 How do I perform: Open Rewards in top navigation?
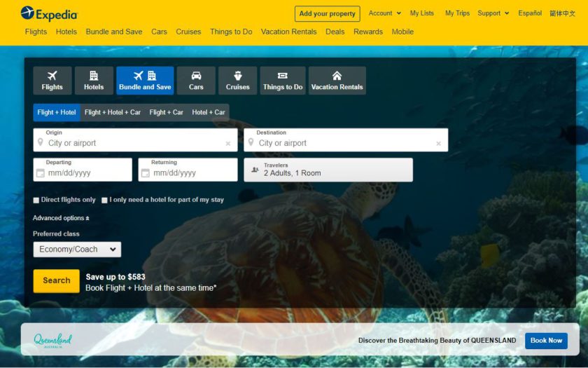point(368,32)
